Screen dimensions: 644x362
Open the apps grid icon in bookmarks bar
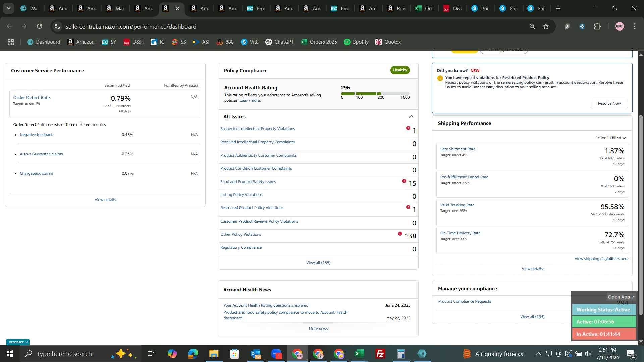click(x=11, y=42)
